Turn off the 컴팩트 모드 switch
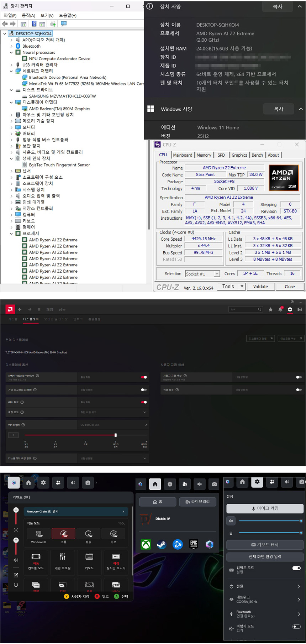 point(296,568)
